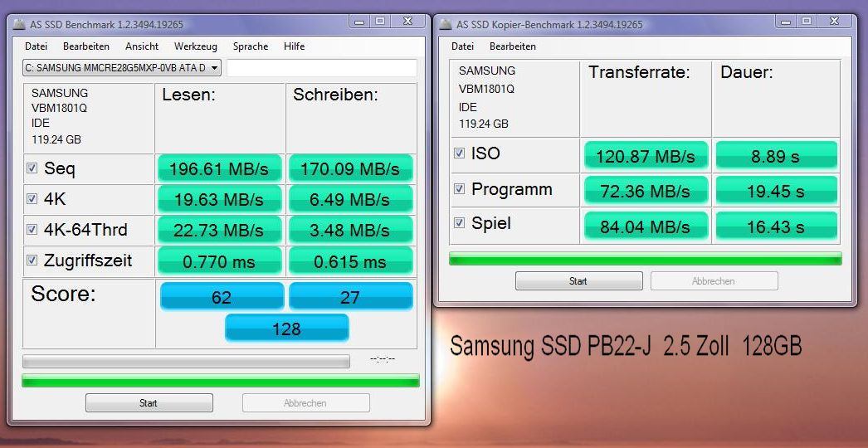Click the read score 62
868x448 pixels.
[x=222, y=297]
